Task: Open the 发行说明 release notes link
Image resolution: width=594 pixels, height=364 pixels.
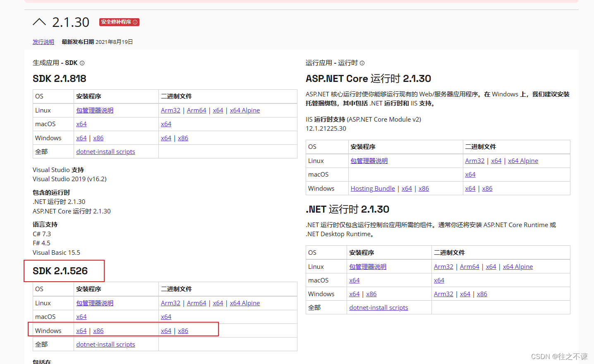Action: (x=43, y=42)
